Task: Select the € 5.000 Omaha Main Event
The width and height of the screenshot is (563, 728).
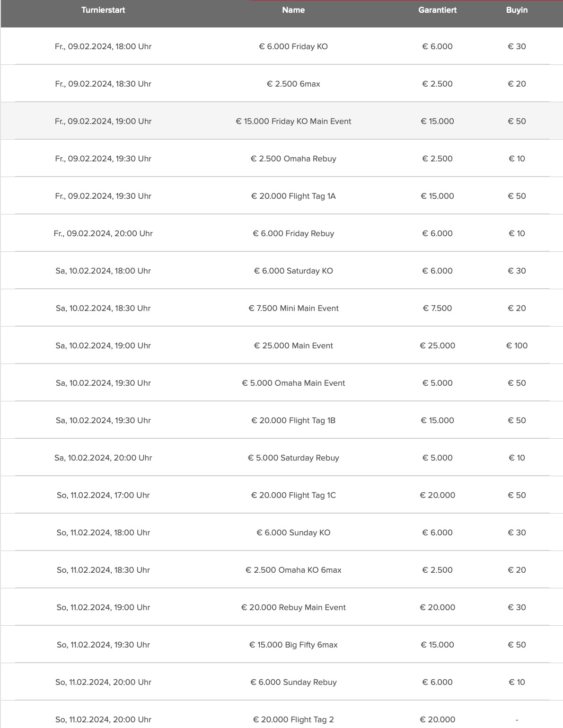Action: [293, 383]
